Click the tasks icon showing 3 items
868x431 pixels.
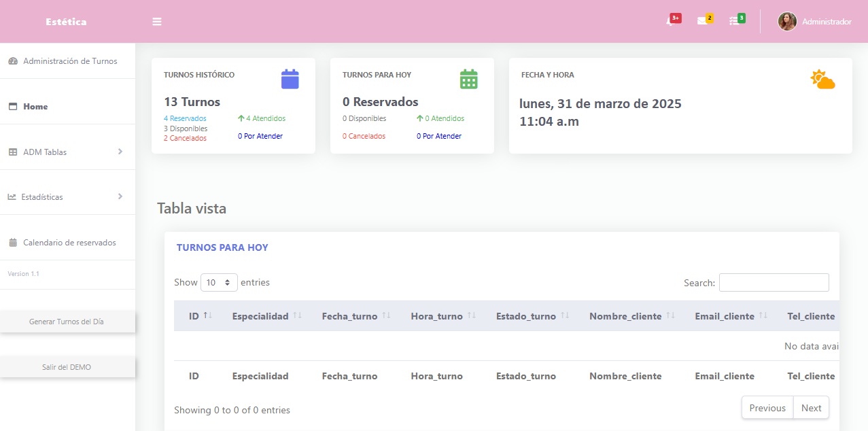coord(737,19)
